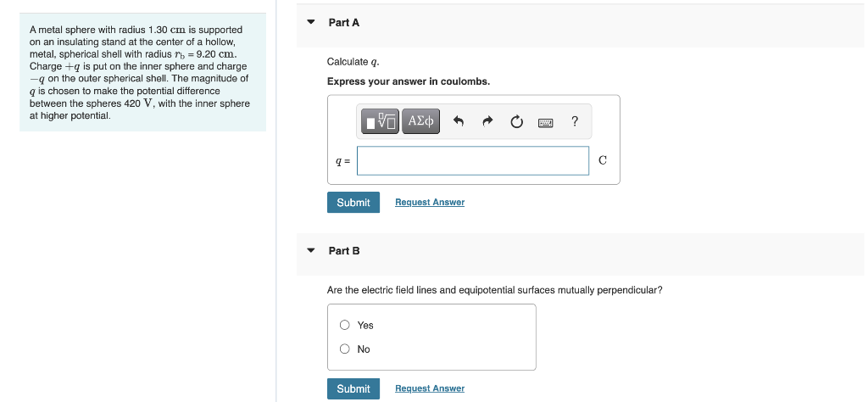Image resolution: width=868 pixels, height=402 pixels.
Task: Click the Part A heading label
Action: [344, 23]
